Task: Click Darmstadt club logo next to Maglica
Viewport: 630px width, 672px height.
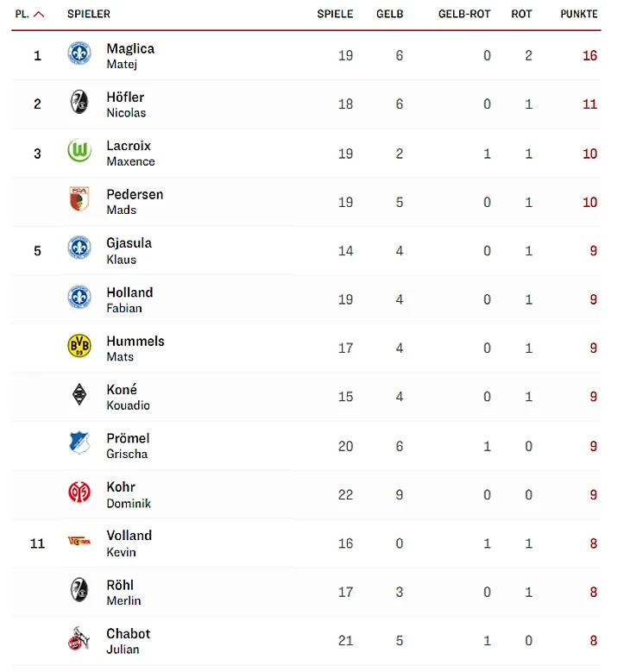Action: coord(79,54)
